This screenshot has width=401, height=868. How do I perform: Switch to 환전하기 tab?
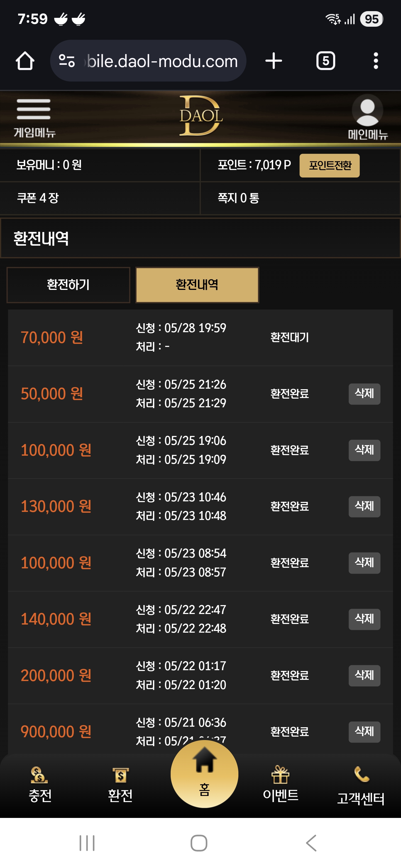(x=69, y=285)
